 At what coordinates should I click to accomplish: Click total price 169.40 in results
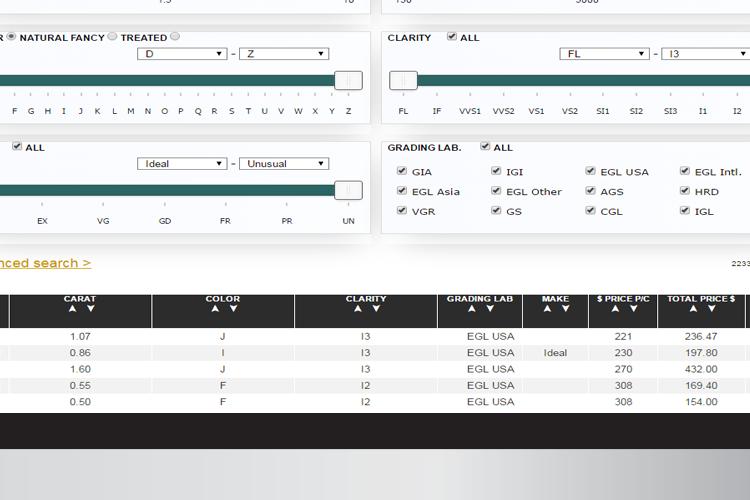[701, 385]
